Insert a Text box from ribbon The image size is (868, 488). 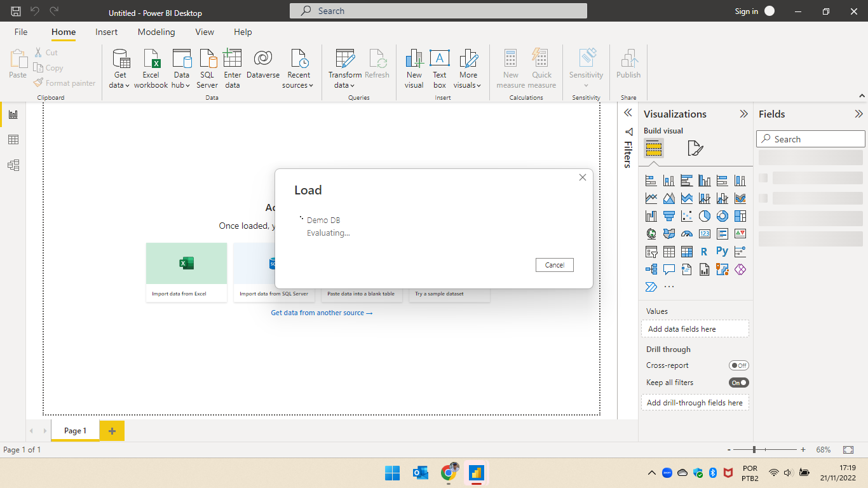pos(440,69)
